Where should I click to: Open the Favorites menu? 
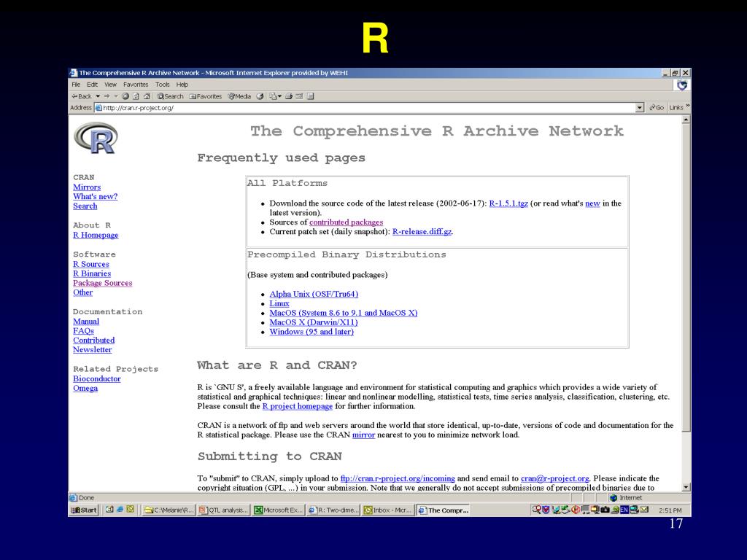(136, 85)
